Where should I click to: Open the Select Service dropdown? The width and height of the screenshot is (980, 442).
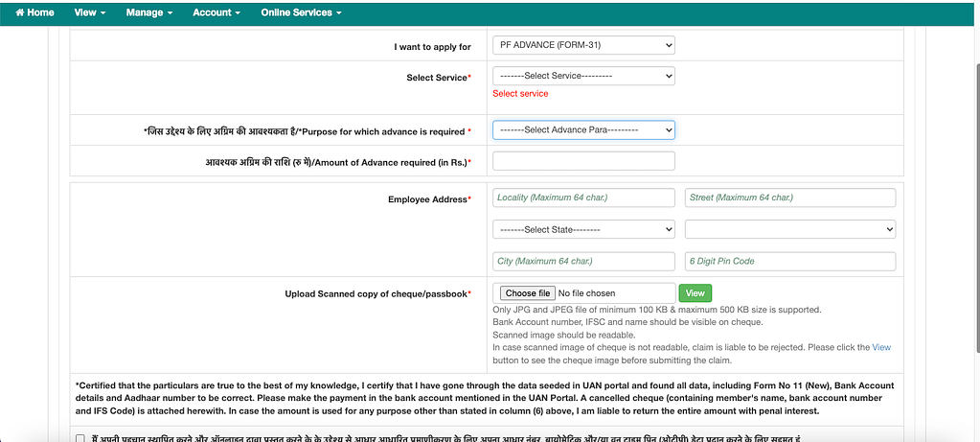coord(583,76)
